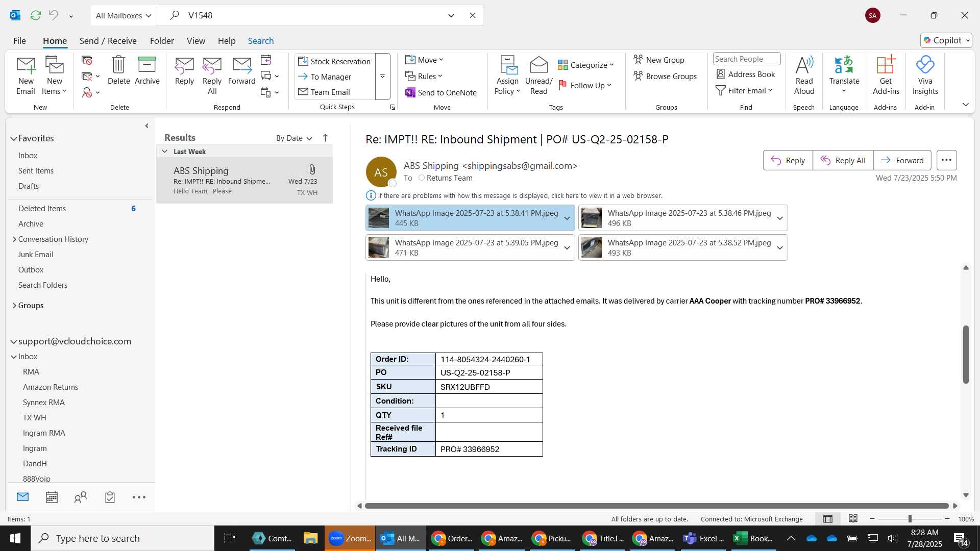The image size is (980, 551).
Task: Open Categorize dropdown
Action: [586, 65]
